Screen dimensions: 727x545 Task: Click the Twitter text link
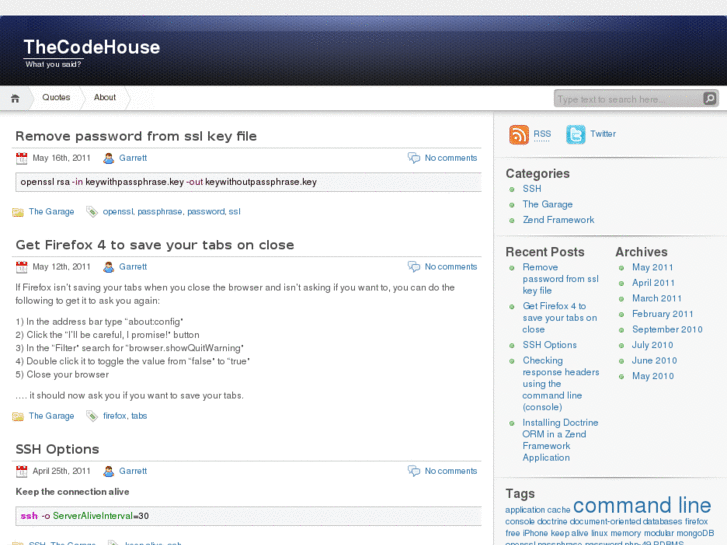click(603, 134)
